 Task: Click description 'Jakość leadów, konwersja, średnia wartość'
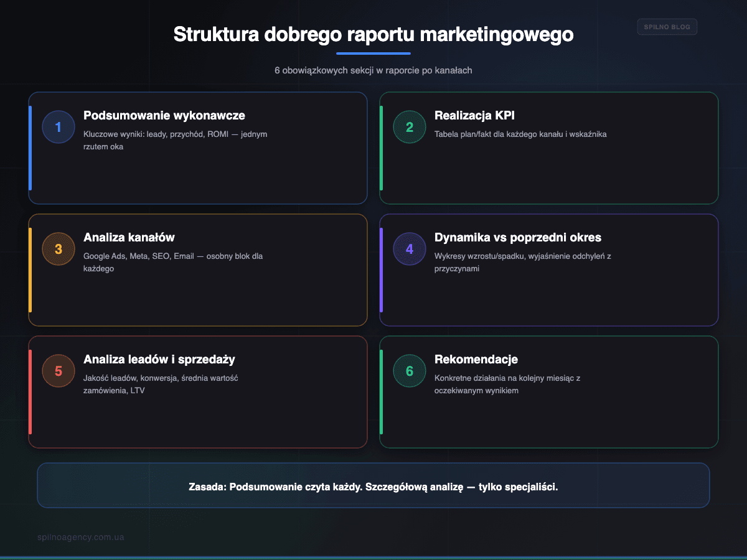click(161, 378)
